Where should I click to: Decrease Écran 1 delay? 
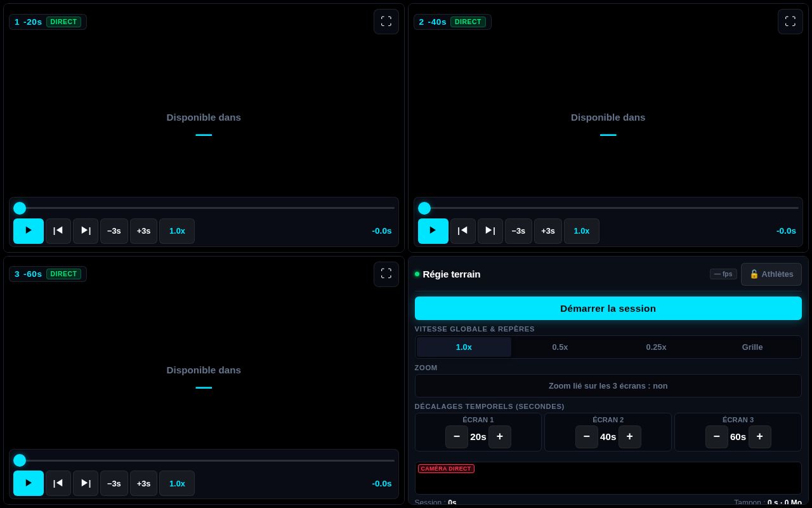[x=457, y=437]
